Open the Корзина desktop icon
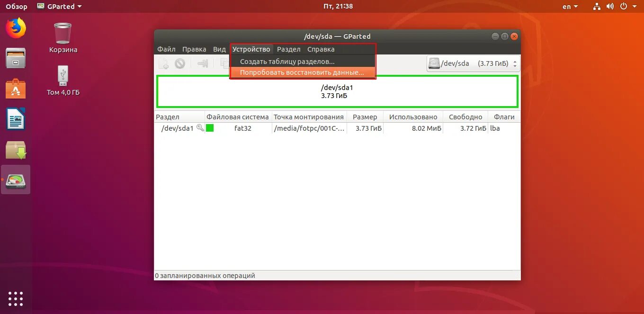Screen dimensions: 644x314 coord(63,38)
